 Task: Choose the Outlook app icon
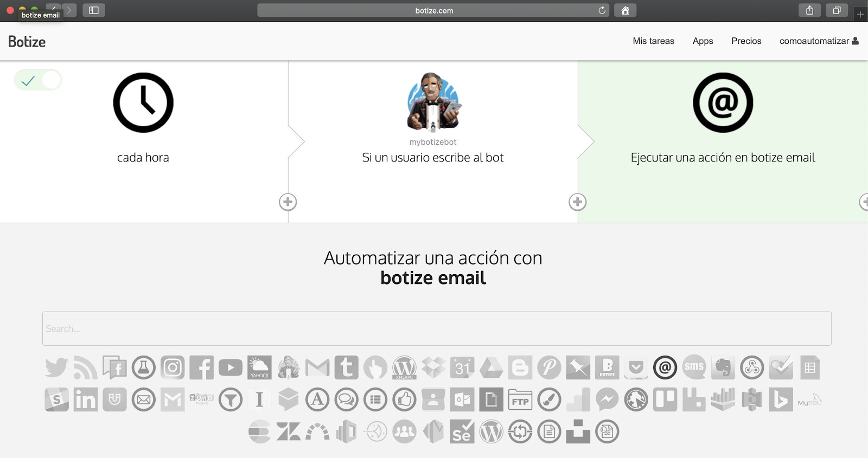(462, 400)
